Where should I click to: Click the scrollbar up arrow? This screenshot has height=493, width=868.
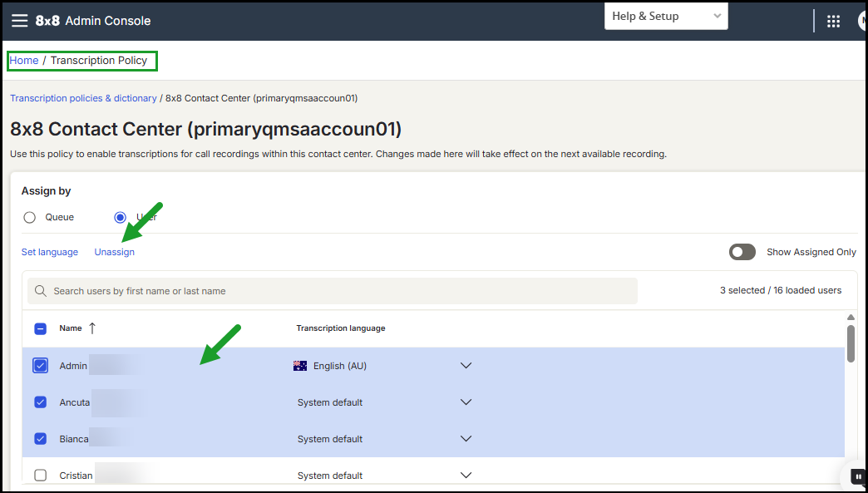click(851, 318)
